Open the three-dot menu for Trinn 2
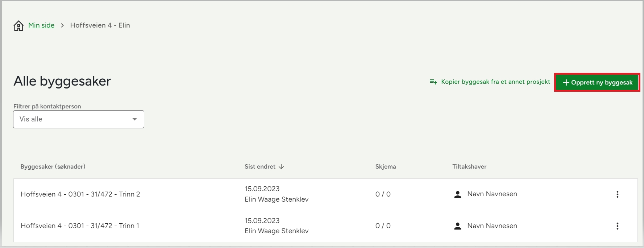Viewport: 644px width, 248px height. (x=618, y=194)
